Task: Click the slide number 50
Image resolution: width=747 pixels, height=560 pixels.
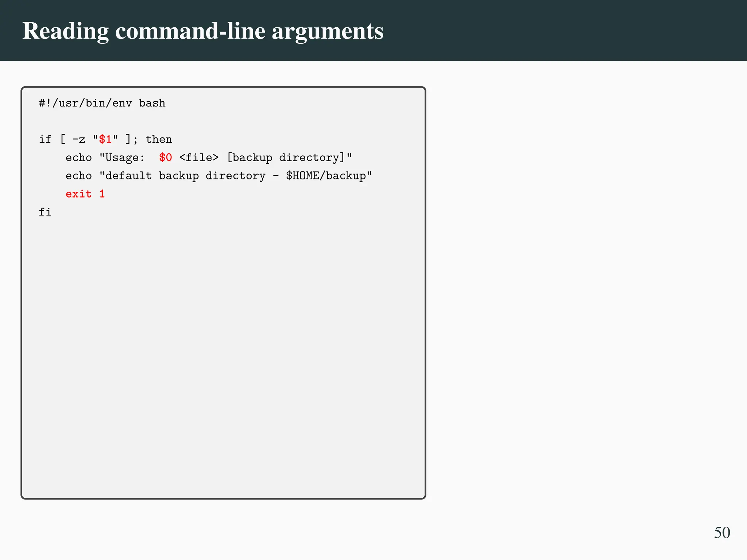Action: pyautogui.click(x=722, y=533)
